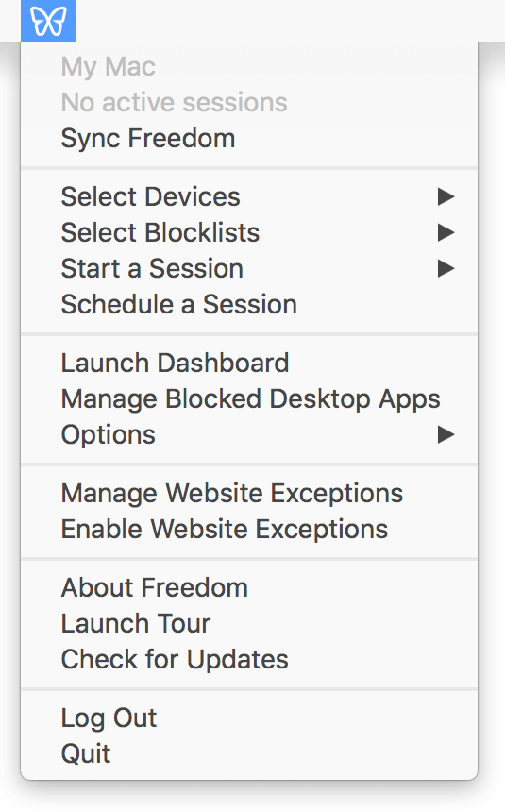Choose Check for Updates
505x812 pixels.
[249, 659]
